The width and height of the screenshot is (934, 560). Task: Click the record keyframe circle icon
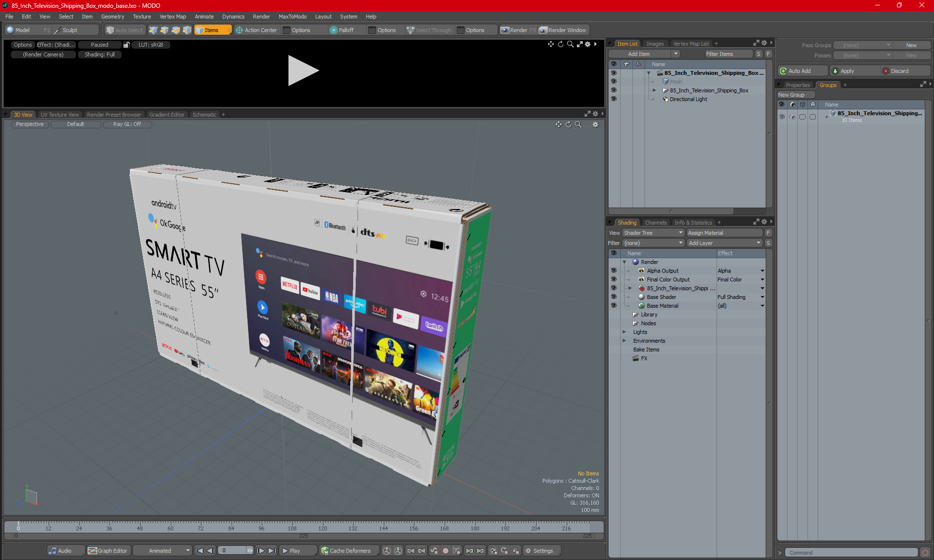[445, 551]
